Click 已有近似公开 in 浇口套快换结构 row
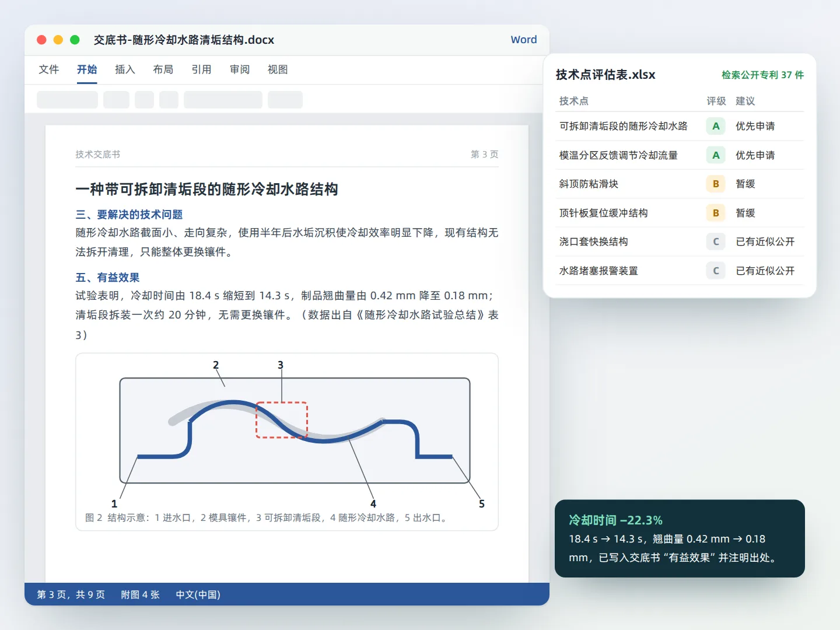The width and height of the screenshot is (840, 630). click(765, 242)
